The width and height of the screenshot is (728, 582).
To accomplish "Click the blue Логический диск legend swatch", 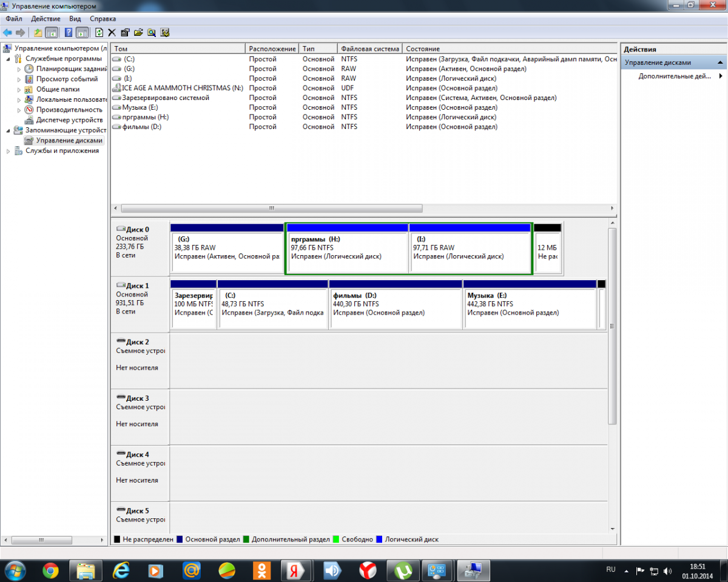I will [x=380, y=539].
